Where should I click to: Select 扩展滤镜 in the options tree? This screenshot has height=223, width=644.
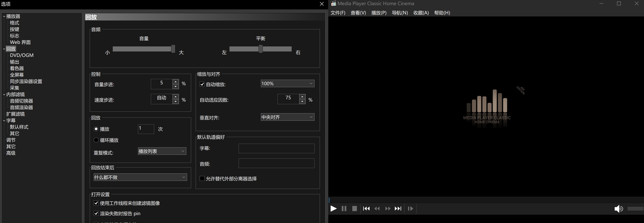(16, 114)
